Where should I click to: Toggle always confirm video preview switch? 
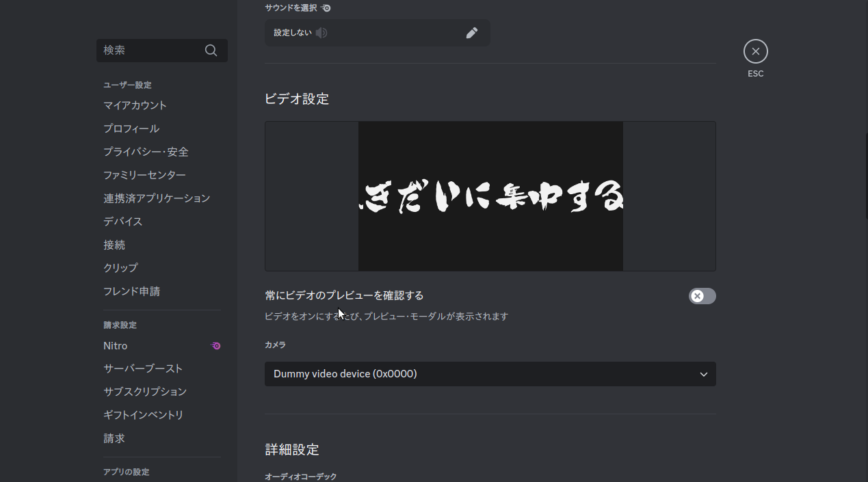click(x=702, y=296)
